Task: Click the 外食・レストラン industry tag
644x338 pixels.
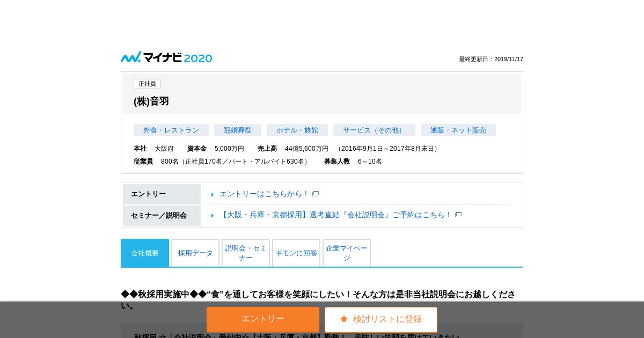Action: pyautogui.click(x=171, y=130)
